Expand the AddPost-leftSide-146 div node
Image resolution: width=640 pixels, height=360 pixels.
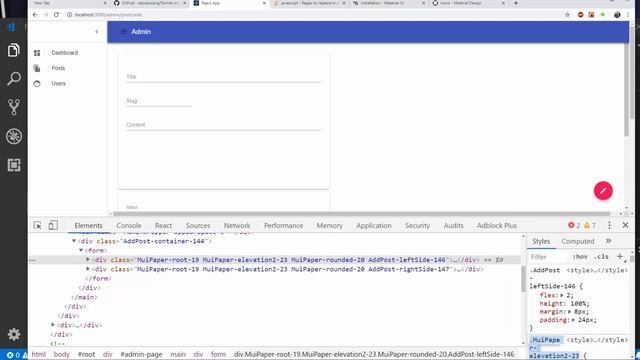click(x=88, y=260)
